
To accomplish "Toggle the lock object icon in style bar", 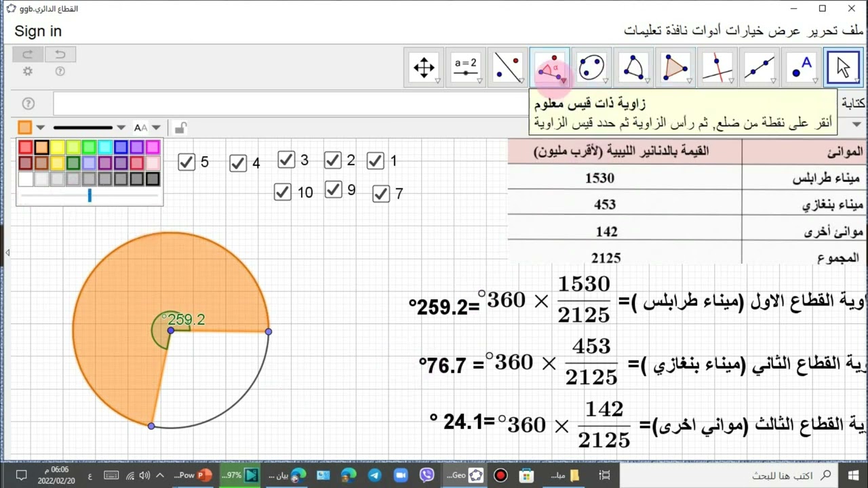I will click(x=180, y=127).
